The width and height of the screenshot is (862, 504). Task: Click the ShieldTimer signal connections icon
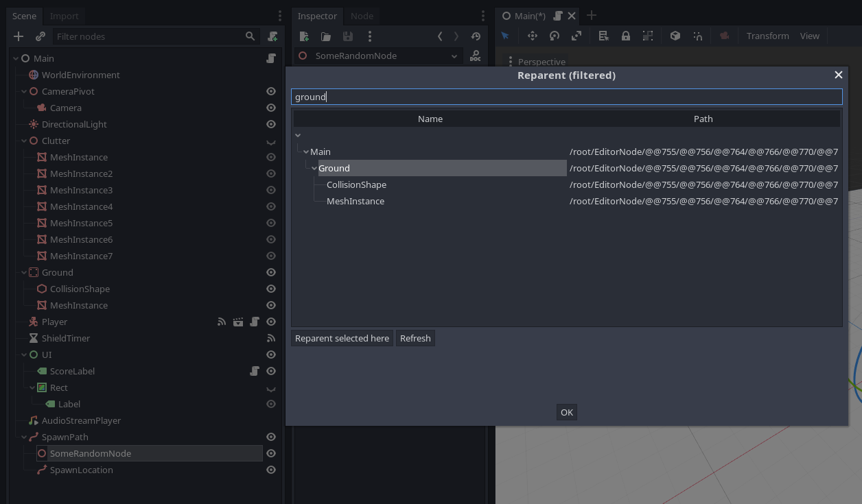[x=271, y=338]
